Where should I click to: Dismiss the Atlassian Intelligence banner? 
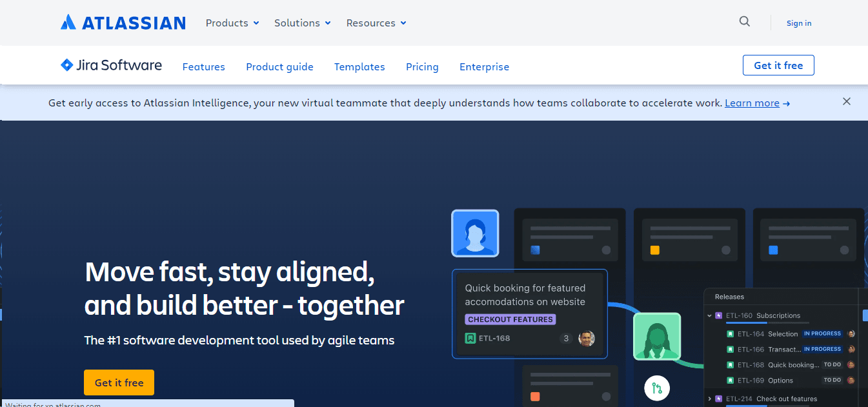847,101
